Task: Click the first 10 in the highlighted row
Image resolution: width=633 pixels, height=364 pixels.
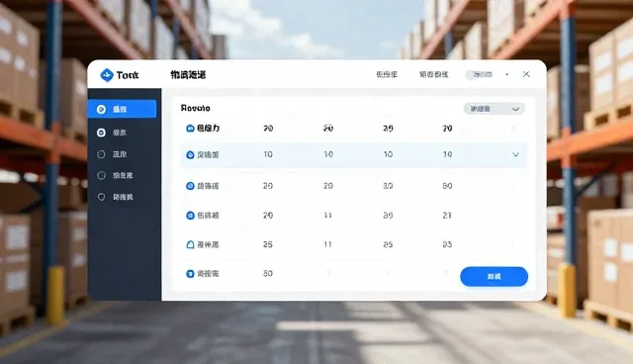Action: (268, 154)
